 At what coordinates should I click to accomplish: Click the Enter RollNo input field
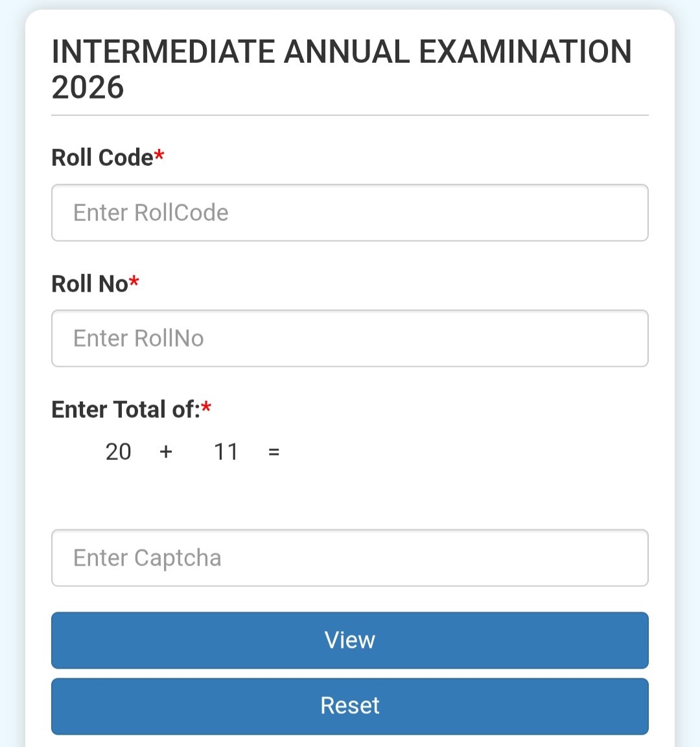pyautogui.click(x=350, y=338)
